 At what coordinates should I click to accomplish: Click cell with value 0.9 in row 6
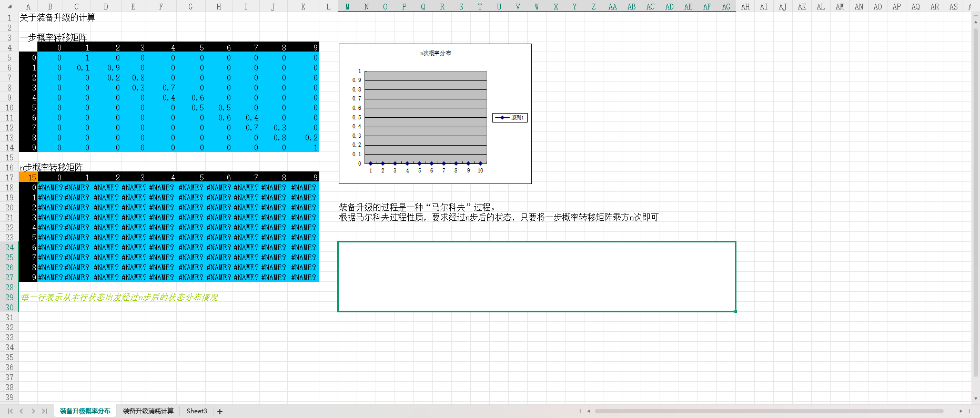(107, 67)
